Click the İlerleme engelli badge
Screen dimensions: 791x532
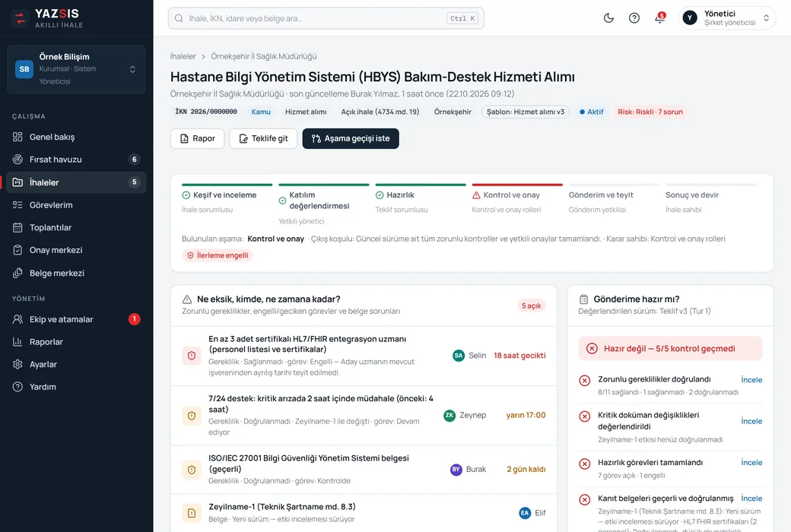[218, 255]
